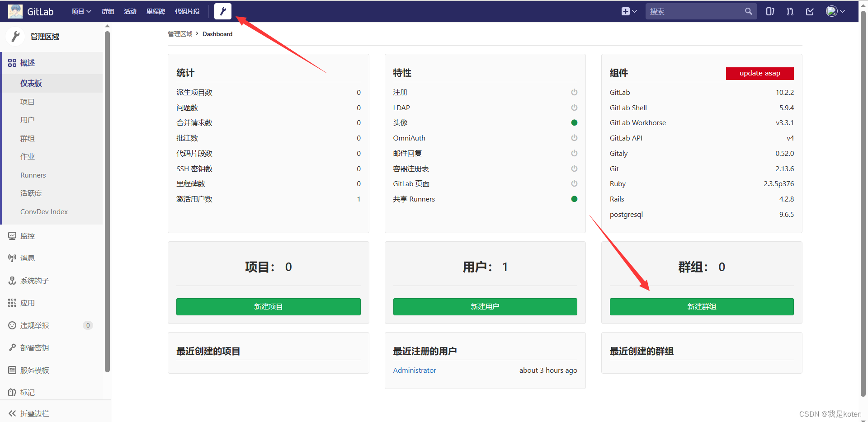Click the 管理区域 breadcrumb link
This screenshot has height=422, width=868.
(x=180, y=34)
